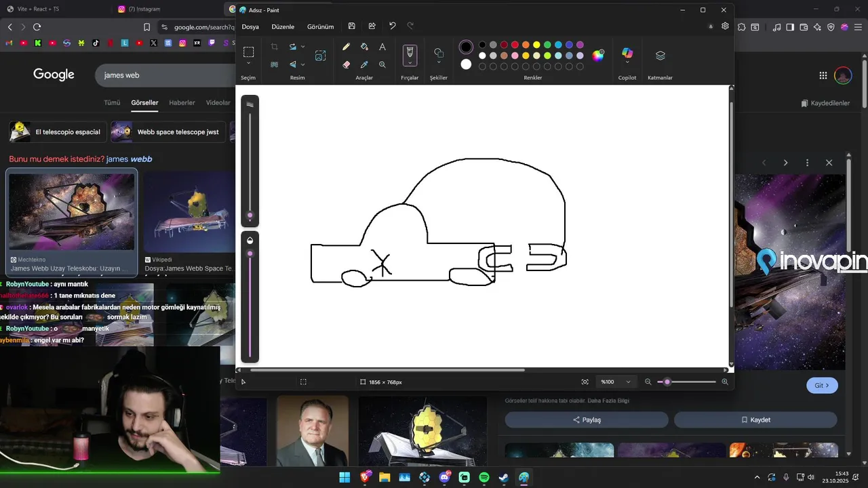
Task: Click the El telescopio espacial chip
Action: pyautogui.click(x=58, y=131)
